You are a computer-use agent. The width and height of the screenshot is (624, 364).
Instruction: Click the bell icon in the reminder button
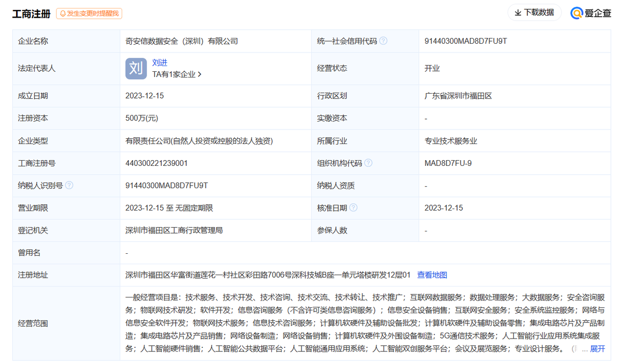click(62, 14)
